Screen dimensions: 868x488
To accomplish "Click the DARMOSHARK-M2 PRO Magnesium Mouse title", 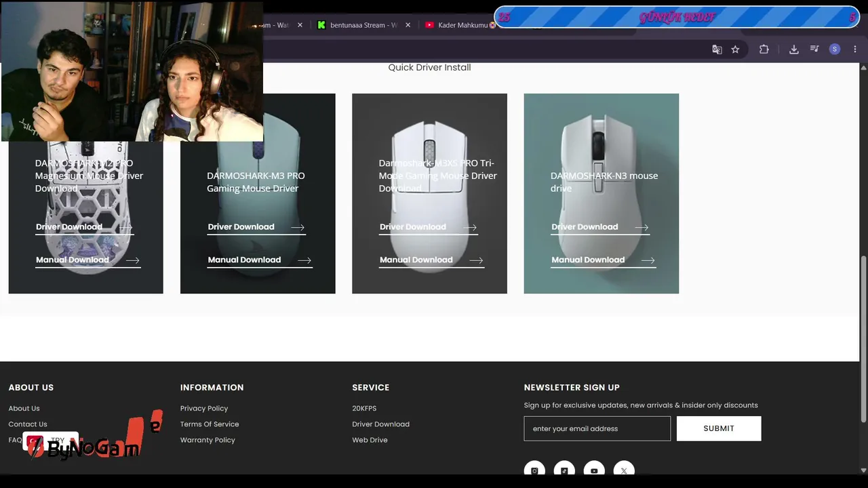I will [89, 176].
